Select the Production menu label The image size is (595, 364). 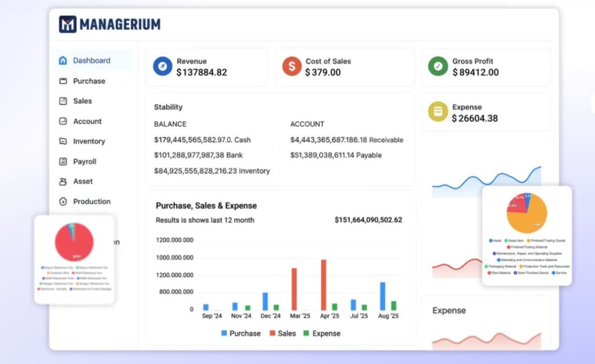pos(92,201)
